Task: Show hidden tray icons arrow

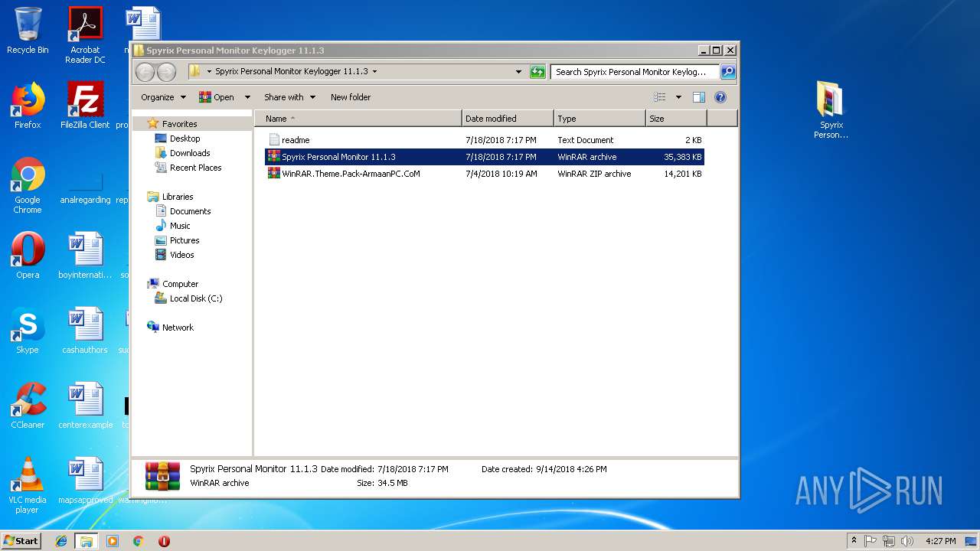Action: pyautogui.click(x=854, y=541)
